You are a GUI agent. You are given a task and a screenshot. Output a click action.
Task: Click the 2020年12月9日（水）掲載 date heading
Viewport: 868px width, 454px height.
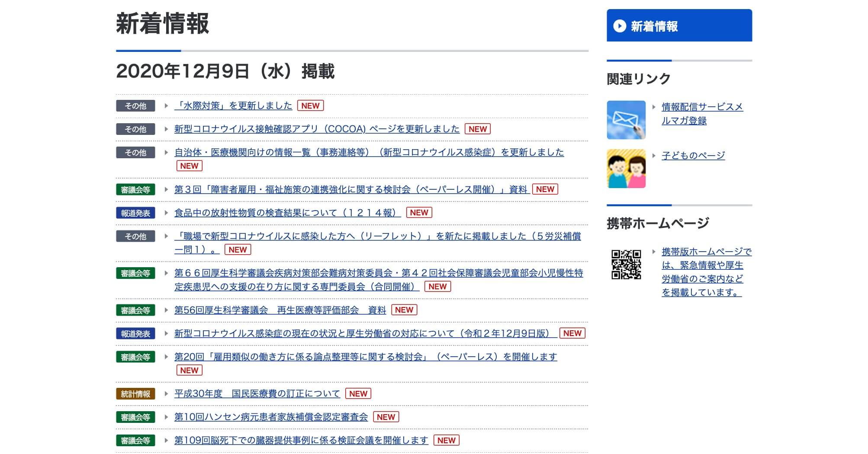225,71
